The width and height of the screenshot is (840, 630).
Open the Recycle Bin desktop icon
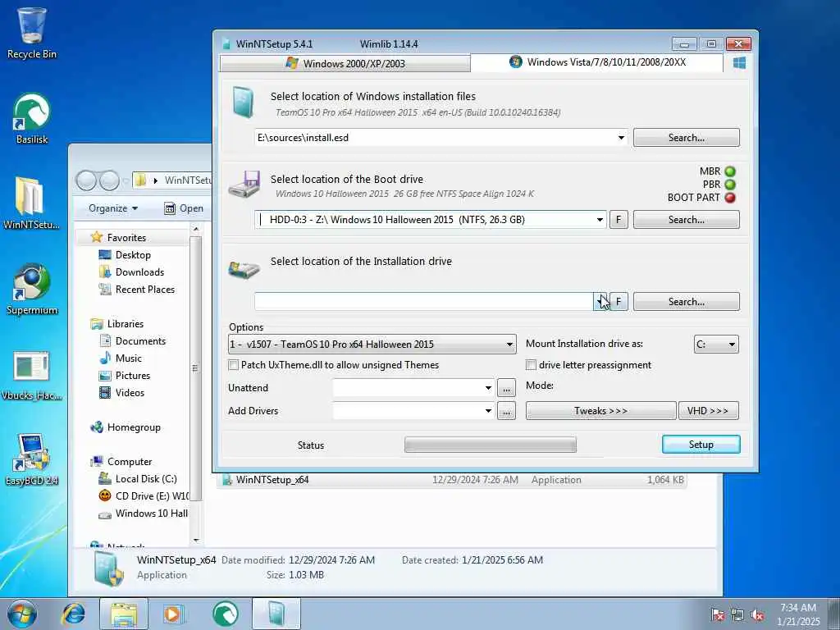point(32,33)
